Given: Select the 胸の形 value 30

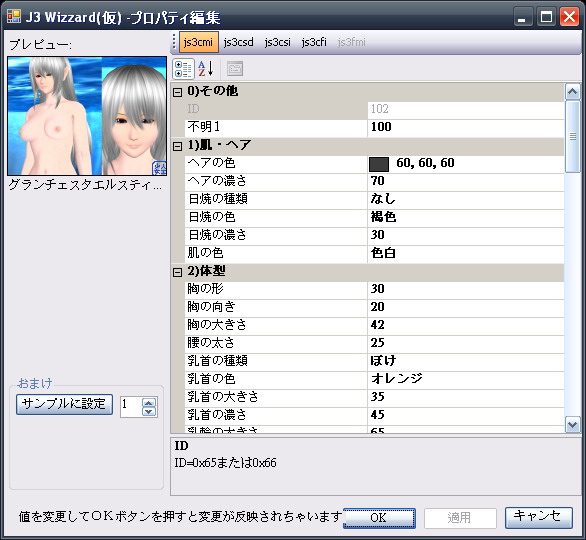Looking at the screenshot, I should click(466, 290).
